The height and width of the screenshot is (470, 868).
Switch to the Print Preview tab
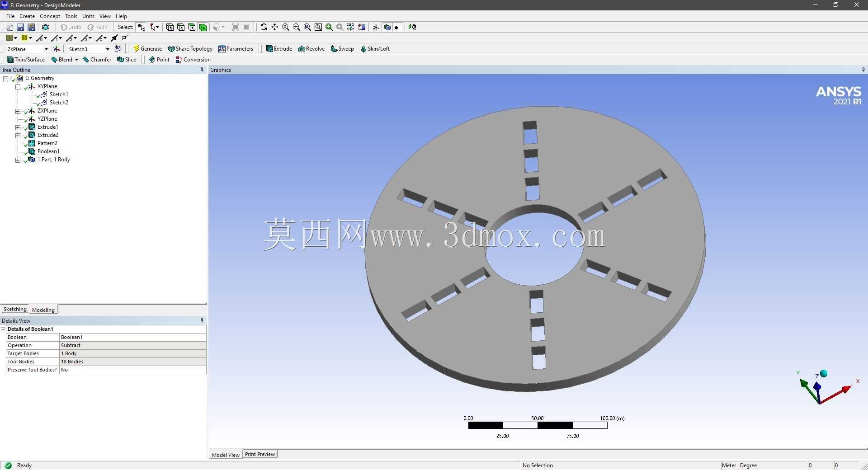pos(260,454)
